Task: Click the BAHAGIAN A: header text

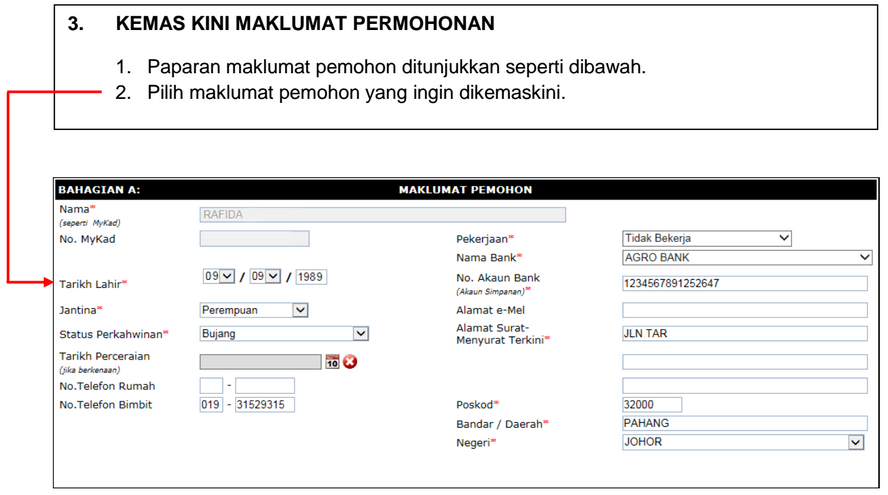Action: [99, 190]
